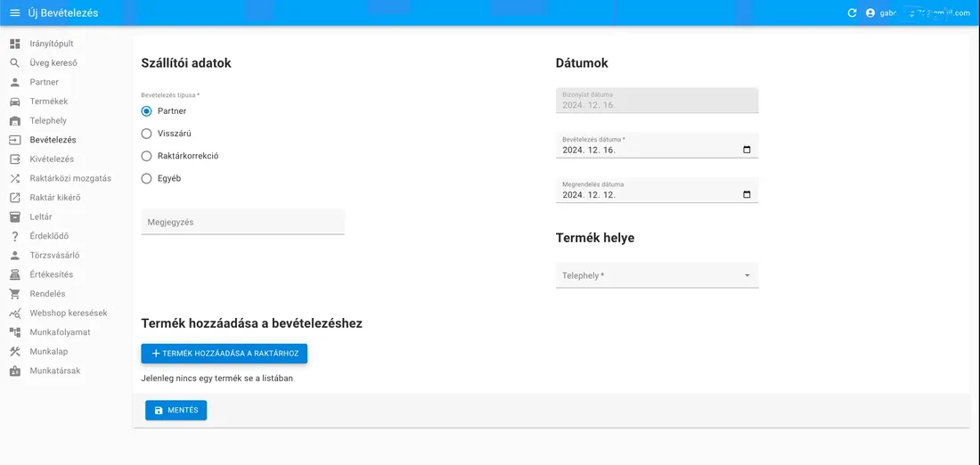Screen dimensions: 980x465
Task: Open calendar picker for Bevételezés dátuma
Action: (x=747, y=150)
